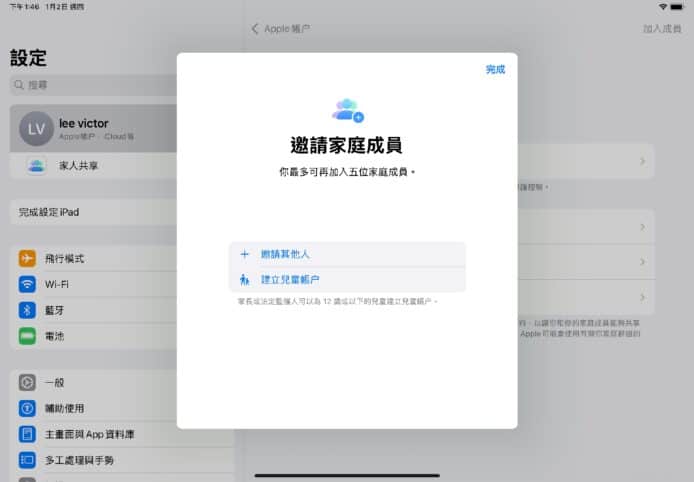Tap the child figure icon for 建立兒童帳戶

click(x=244, y=279)
